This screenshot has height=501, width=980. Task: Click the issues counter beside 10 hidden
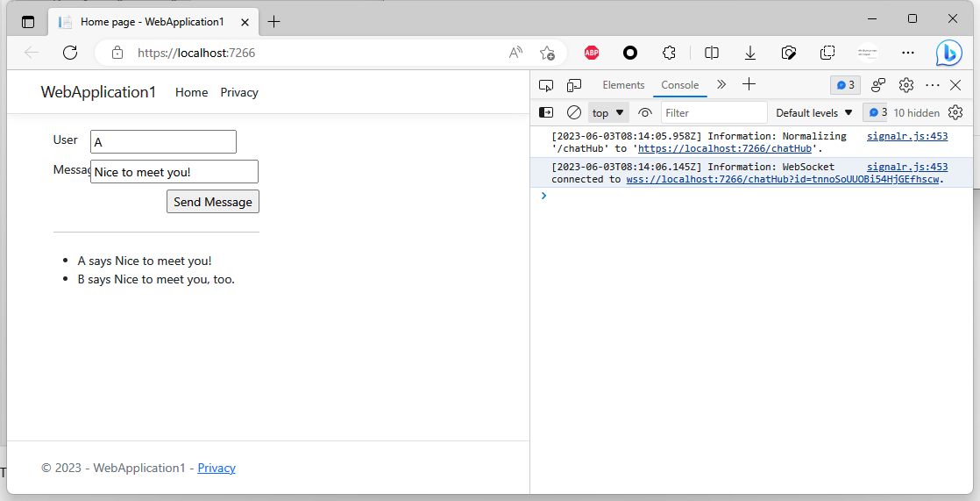877,112
